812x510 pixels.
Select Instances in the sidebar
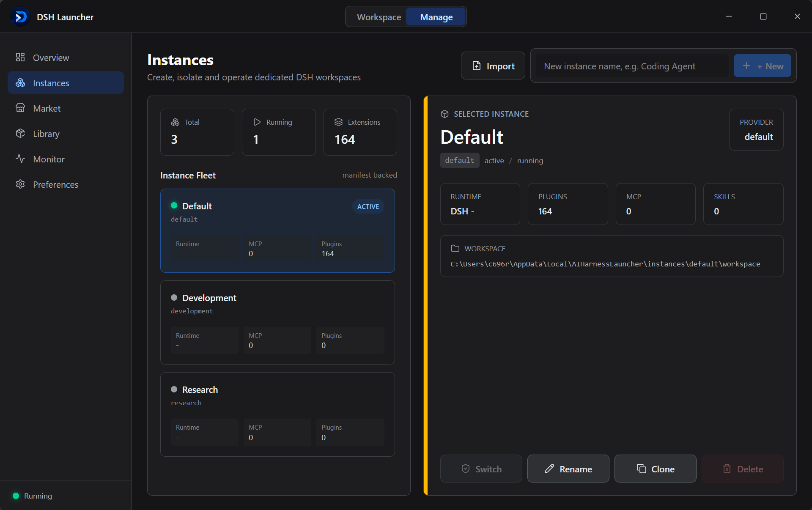[66, 83]
